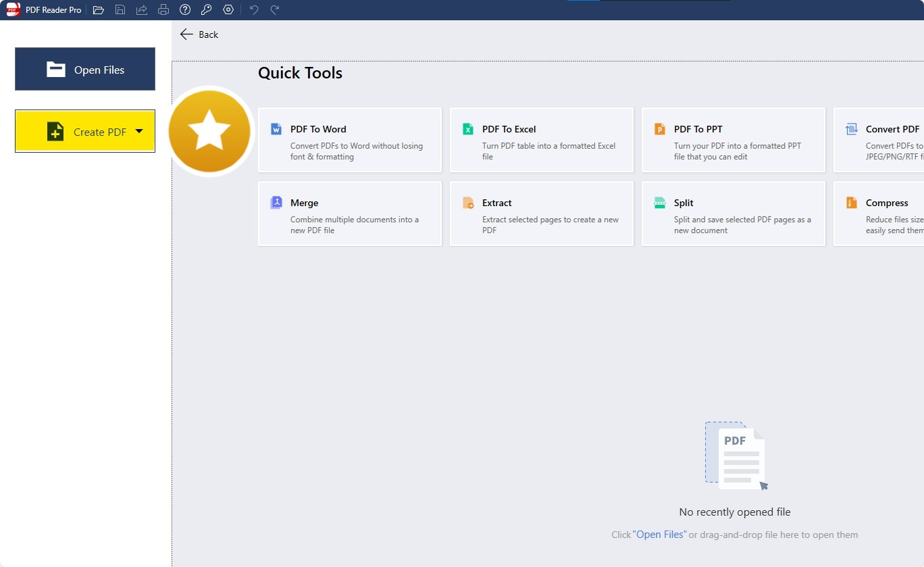Click the undo arrow in the top toolbar

pos(254,10)
